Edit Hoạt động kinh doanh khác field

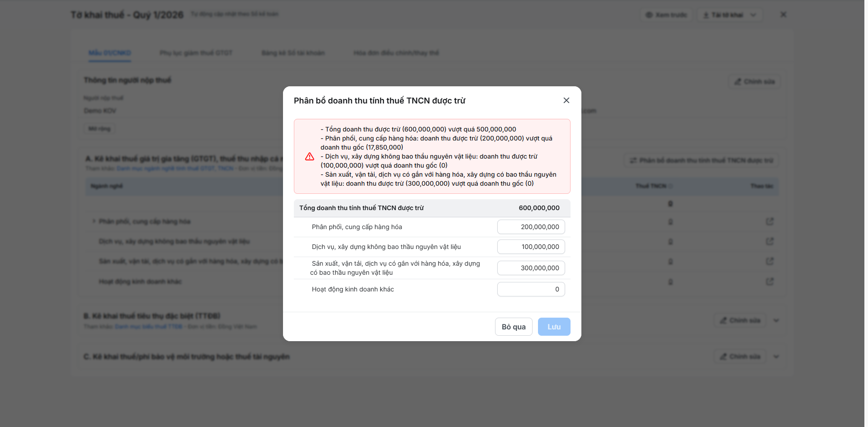(531, 289)
